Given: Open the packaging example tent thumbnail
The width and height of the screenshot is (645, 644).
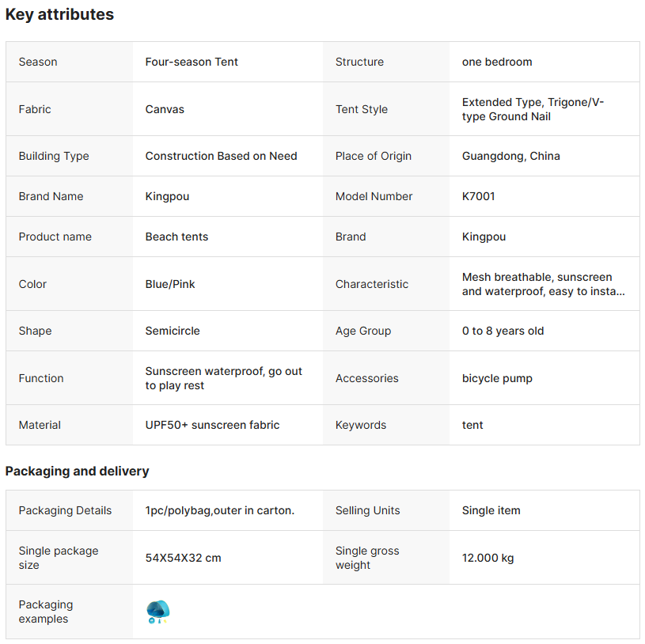Looking at the screenshot, I should (x=158, y=612).
